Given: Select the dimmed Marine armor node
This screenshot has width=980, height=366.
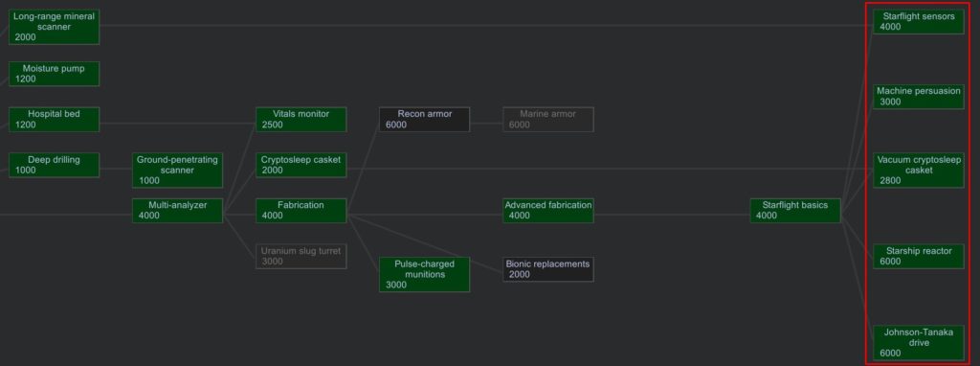Looking at the screenshot, I should [548, 119].
